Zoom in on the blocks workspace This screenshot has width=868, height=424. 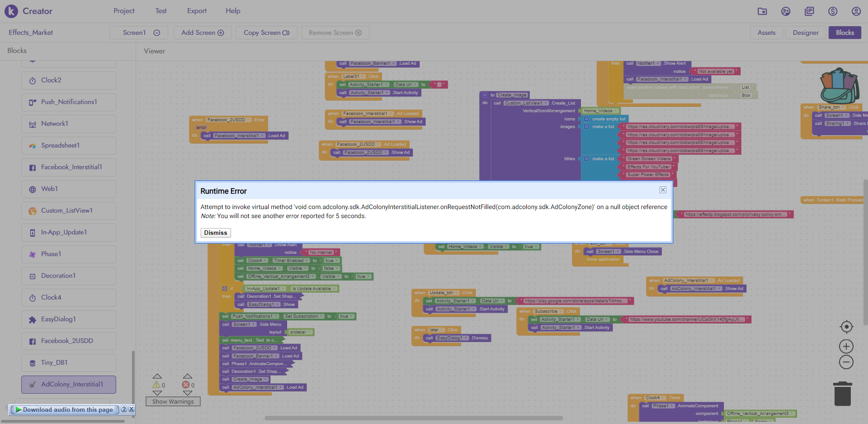coord(846,347)
